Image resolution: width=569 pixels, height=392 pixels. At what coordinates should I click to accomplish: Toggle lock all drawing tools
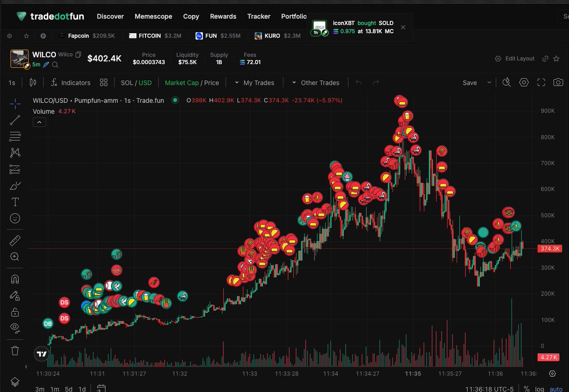coord(15,312)
